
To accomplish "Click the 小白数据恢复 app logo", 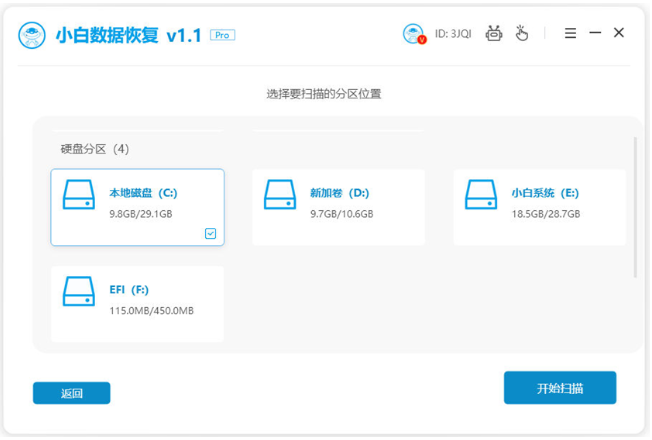I will [33, 35].
